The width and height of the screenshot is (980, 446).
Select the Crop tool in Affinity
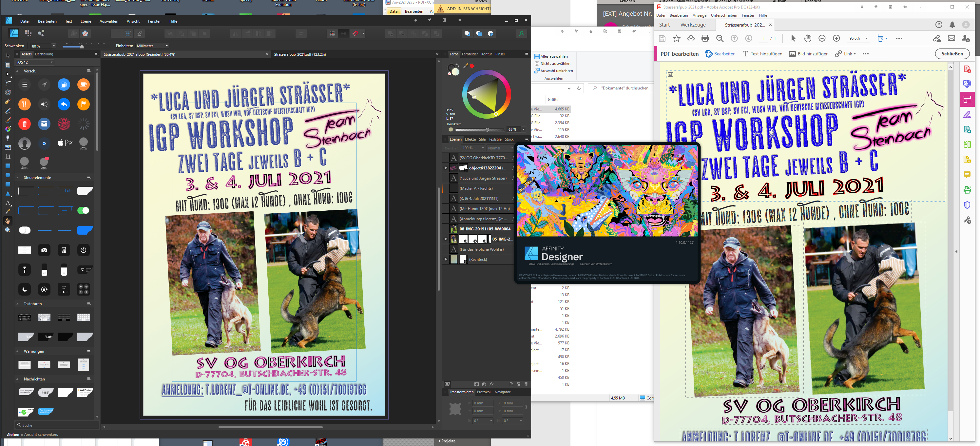8,156
